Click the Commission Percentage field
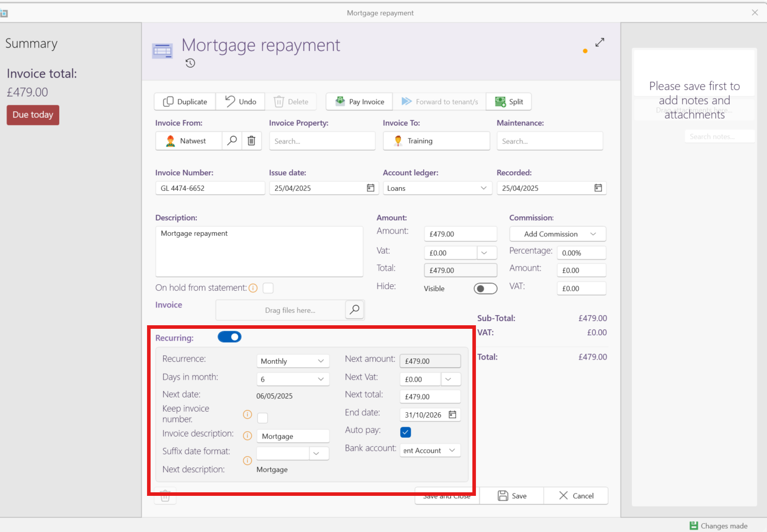 tap(581, 253)
